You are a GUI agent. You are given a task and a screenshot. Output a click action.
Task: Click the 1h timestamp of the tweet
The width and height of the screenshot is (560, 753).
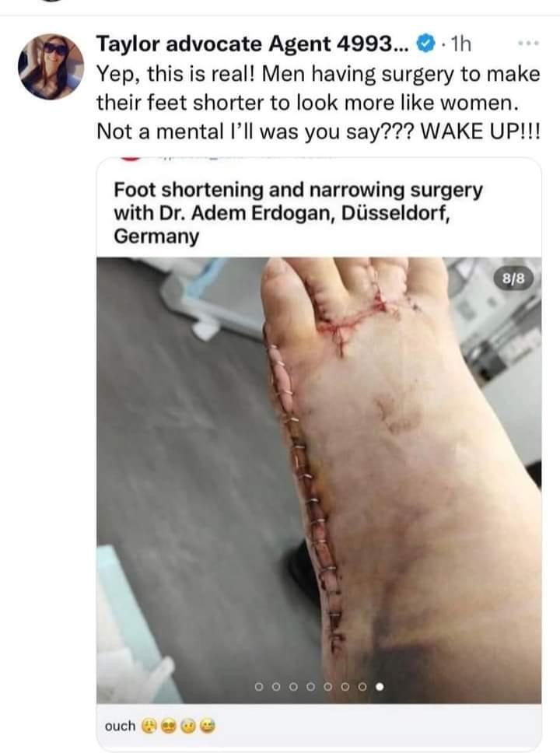tap(459, 44)
